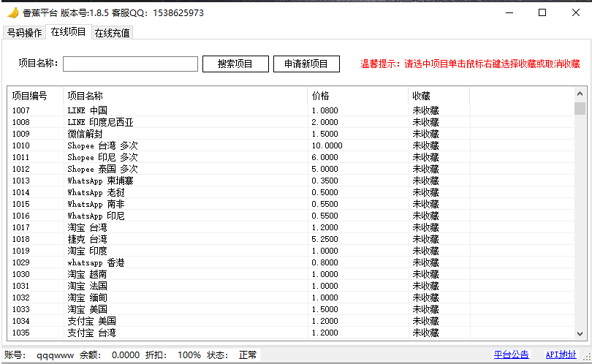
Task: Select the 微信解封 project row
Action: tap(291, 134)
